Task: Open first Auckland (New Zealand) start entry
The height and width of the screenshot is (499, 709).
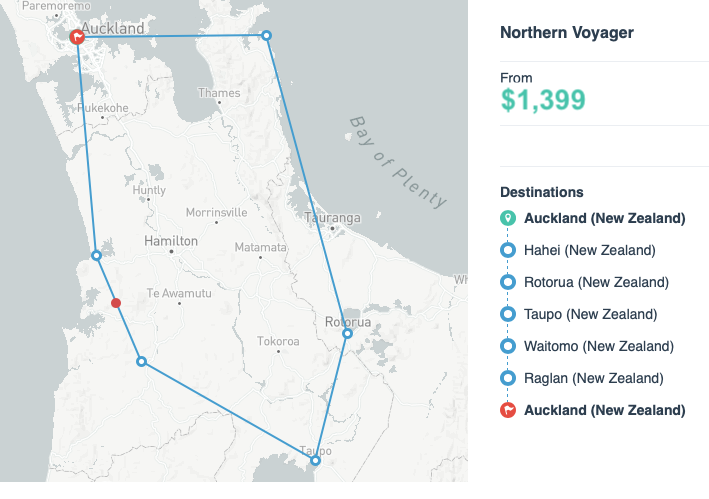Action: pyautogui.click(x=605, y=218)
